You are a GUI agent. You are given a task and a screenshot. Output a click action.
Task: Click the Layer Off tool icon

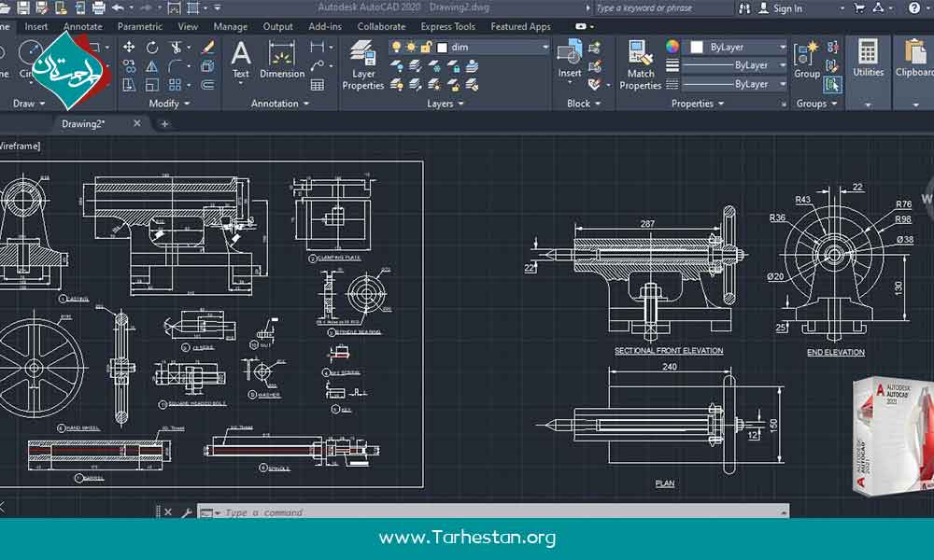tap(396, 66)
